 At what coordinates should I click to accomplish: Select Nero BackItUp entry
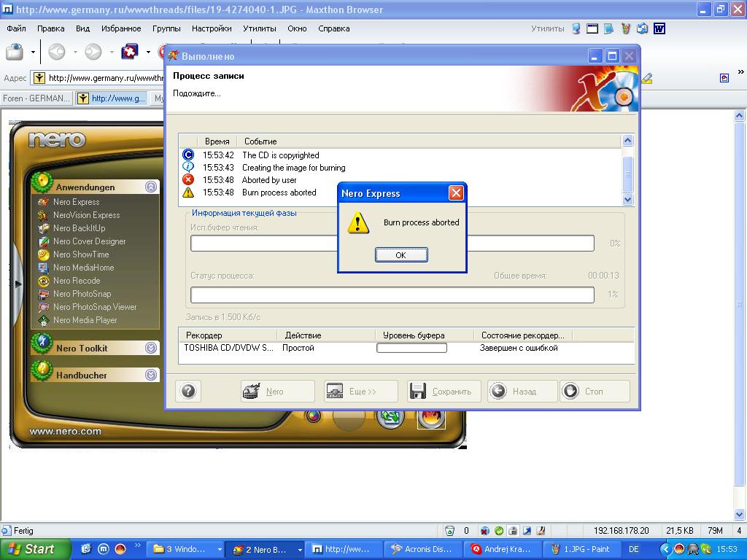[79, 228]
